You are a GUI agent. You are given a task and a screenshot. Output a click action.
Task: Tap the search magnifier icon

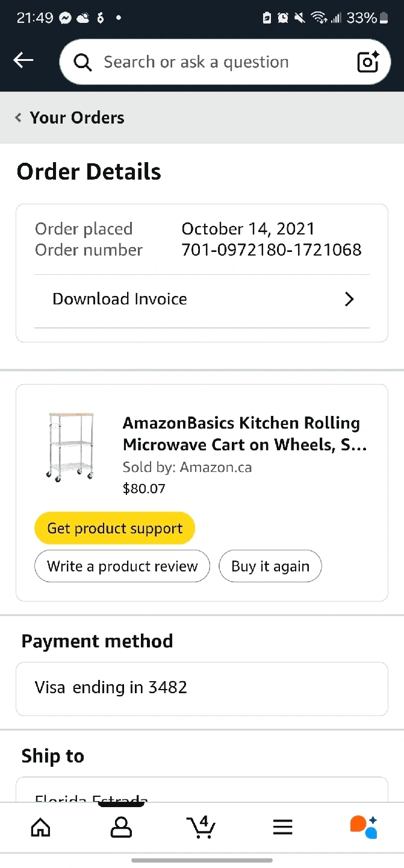pyautogui.click(x=82, y=62)
